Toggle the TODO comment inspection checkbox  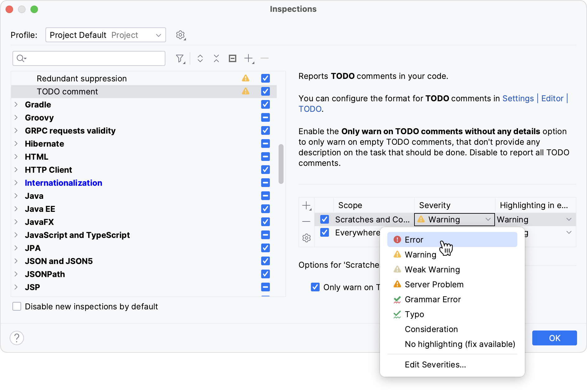tap(266, 91)
